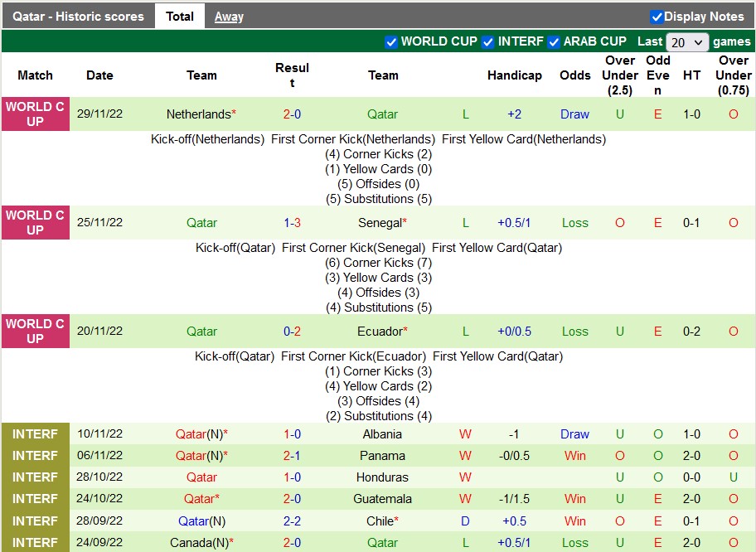Viewport: 756px width, 552px height.
Task: Click the Albania team name
Action: tap(382, 434)
